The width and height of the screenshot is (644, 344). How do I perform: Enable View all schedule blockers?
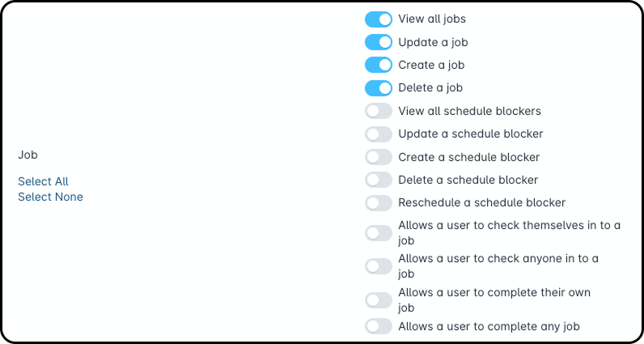(x=378, y=111)
